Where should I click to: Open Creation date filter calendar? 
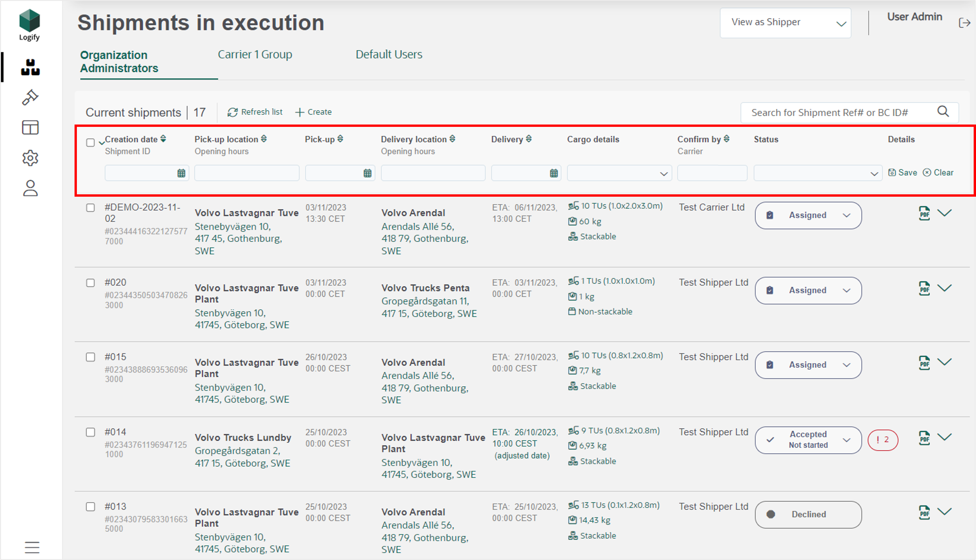181,173
